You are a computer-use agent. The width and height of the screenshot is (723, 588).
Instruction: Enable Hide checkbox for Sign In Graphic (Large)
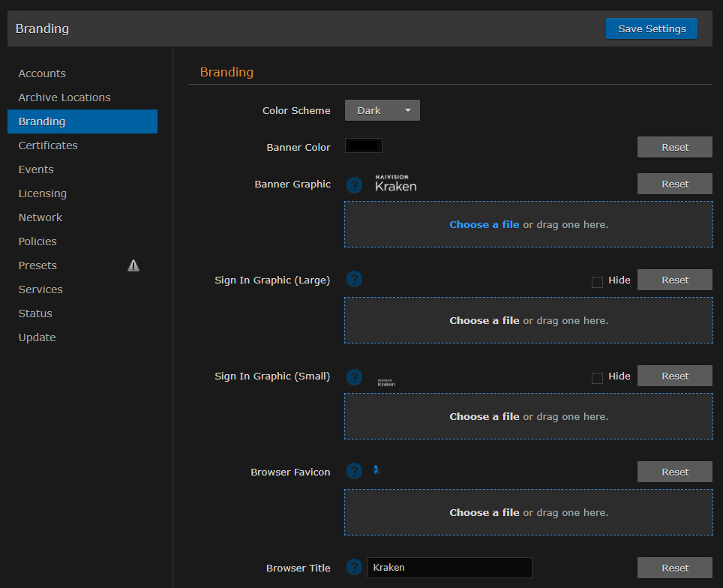597,282
